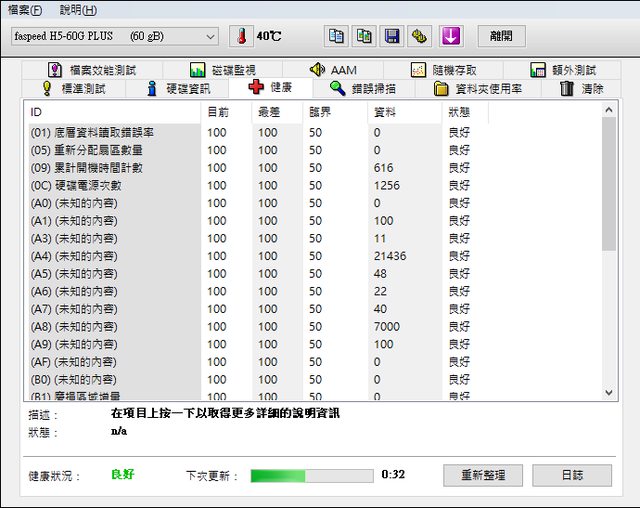Click the thermometer temperature icon
Image resolution: width=640 pixels, height=508 pixels.
pyautogui.click(x=241, y=36)
